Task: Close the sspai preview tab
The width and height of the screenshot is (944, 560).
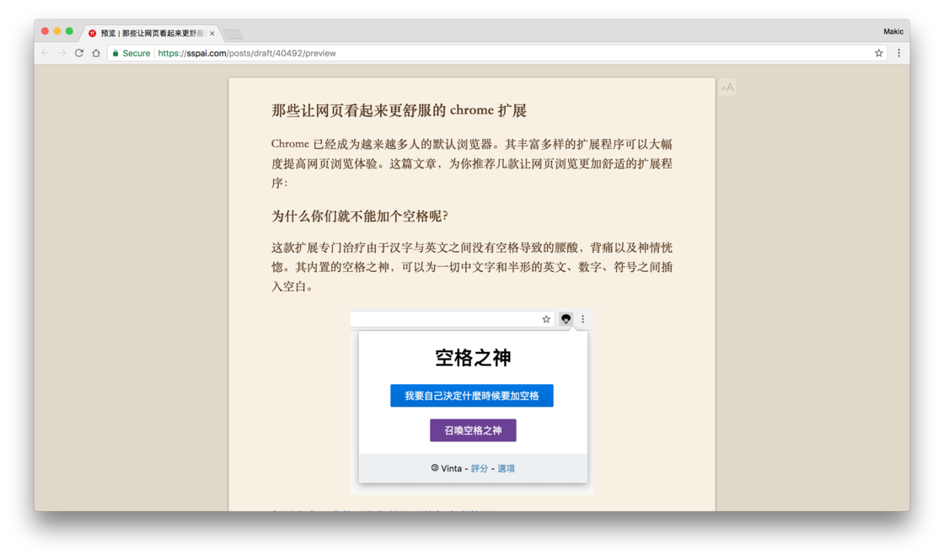Action: tap(212, 34)
